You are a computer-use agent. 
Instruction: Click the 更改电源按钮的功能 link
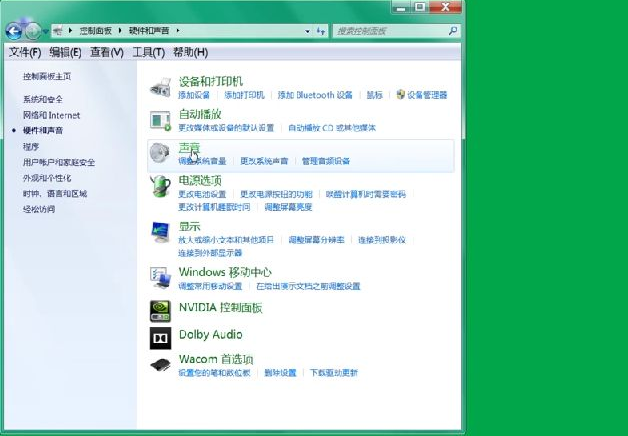(276, 194)
